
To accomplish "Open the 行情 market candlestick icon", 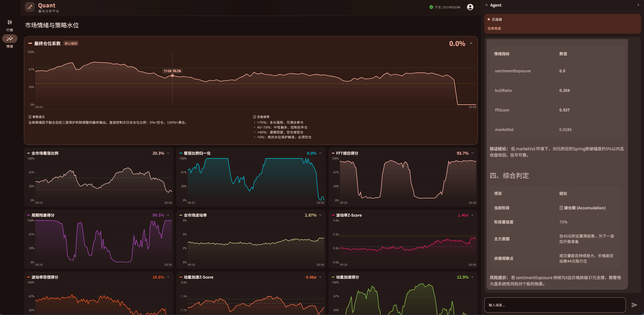I will click(10, 22).
